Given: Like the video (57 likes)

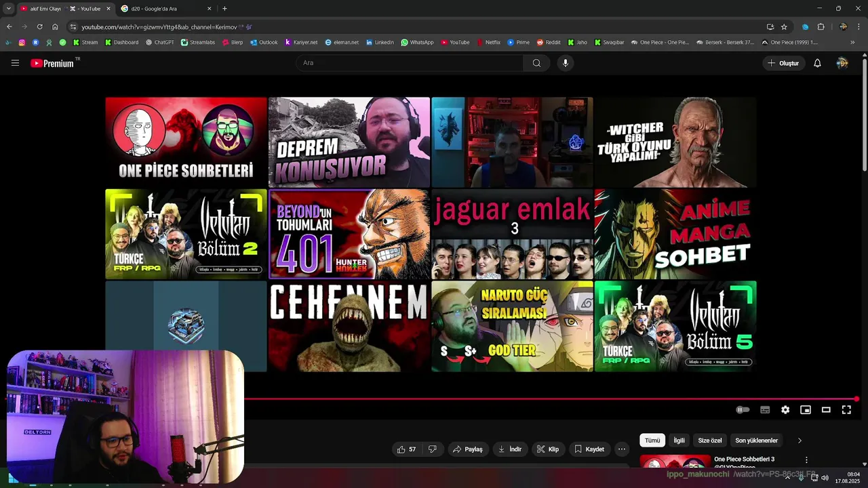Looking at the screenshot, I should [406, 449].
